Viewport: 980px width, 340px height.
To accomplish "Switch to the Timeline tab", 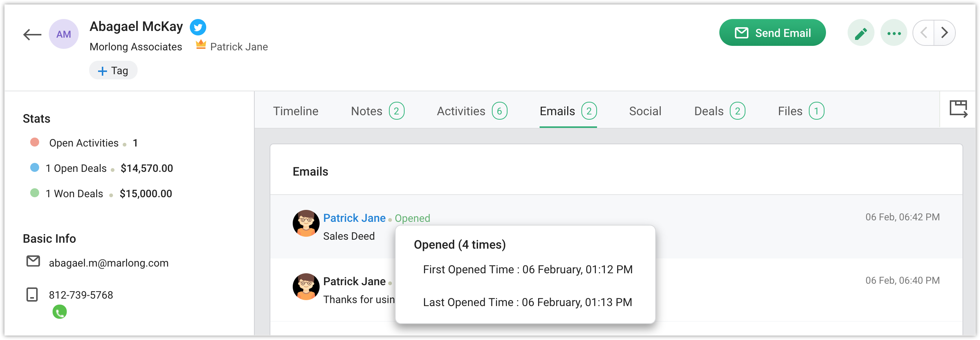I will click(296, 111).
